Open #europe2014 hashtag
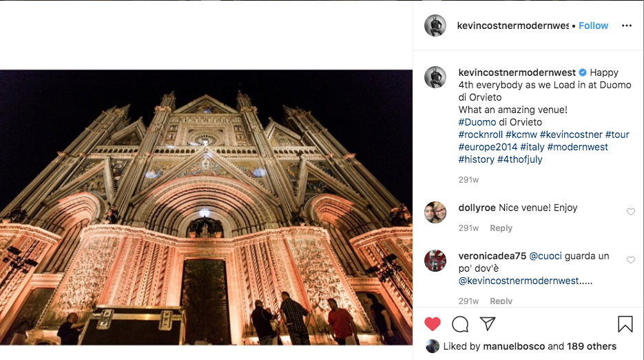This screenshot has height=360, width=644. (487, 147)
